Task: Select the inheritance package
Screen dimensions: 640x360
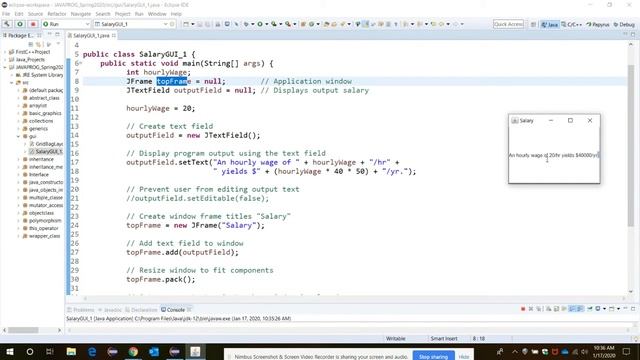Action: [x=38, y=159]
